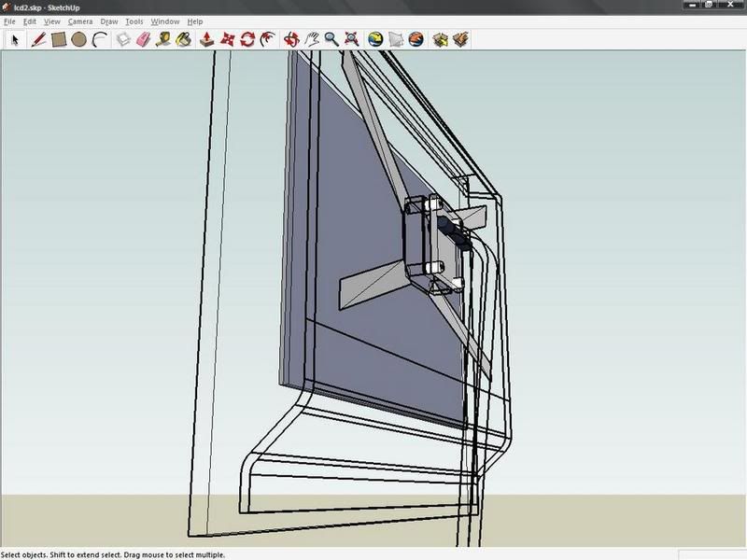The width and height of the screenshot is (747, 560).
Task: Click the measurements box in status bar
Action: click(x=710, y=553)
